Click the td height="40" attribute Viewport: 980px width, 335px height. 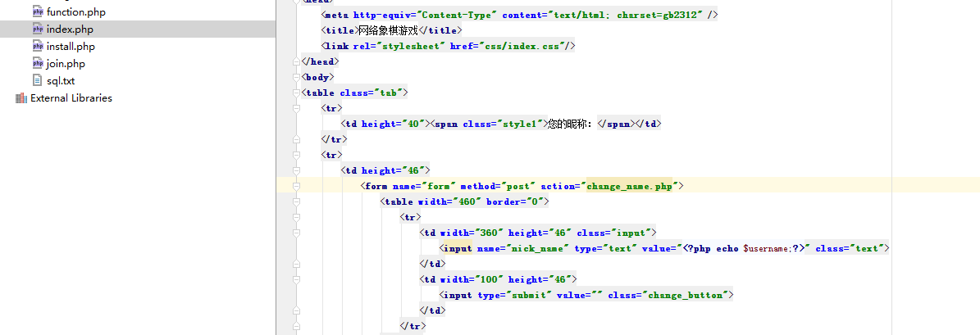coord(394,124)
